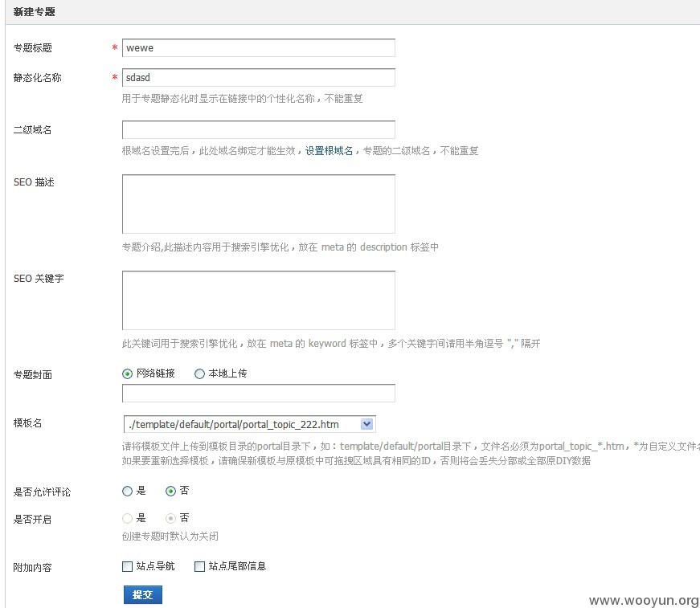
Task: Click inside the SEO 描述 textarea
Action: [259, 204]
